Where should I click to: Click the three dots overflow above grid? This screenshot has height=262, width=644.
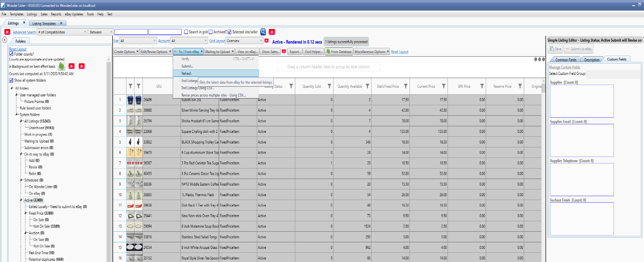[539, 60]
